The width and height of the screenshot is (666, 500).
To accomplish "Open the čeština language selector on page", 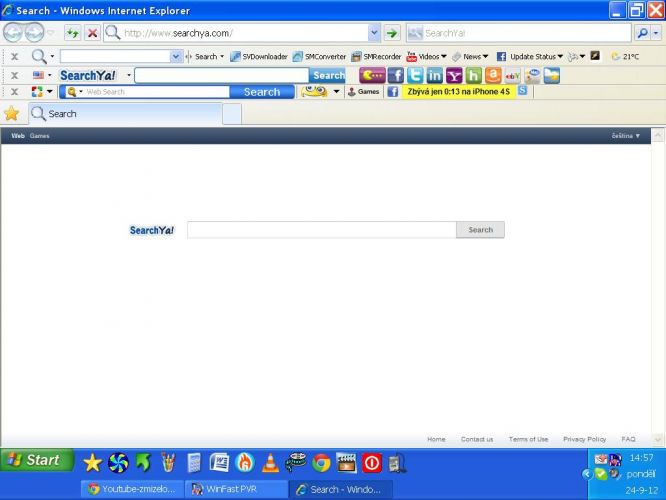I will click(626, 136).
